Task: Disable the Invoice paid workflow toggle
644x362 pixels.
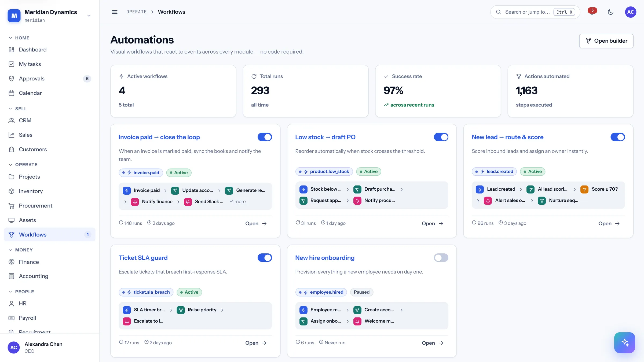Action: (265, 137)
